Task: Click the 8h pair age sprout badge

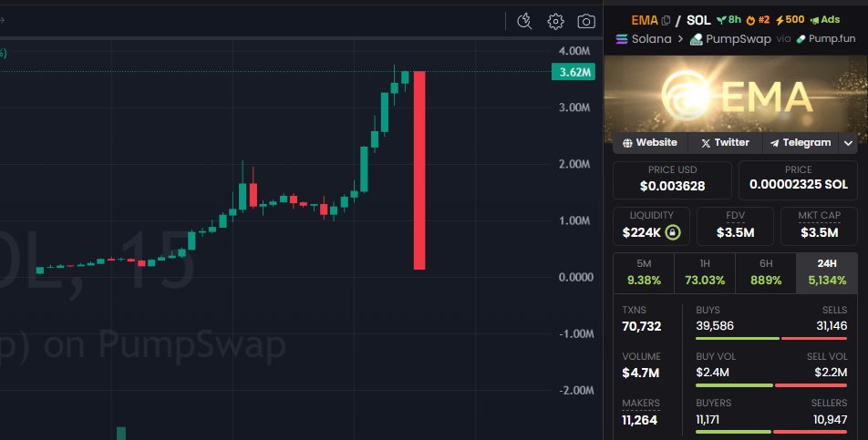Action: pos(728,20)
